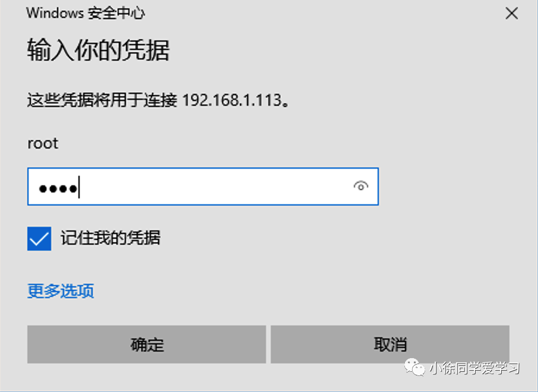This screenshot has height=392, width=538.
Task: Open the 更多选项 link
Action: 61,291
